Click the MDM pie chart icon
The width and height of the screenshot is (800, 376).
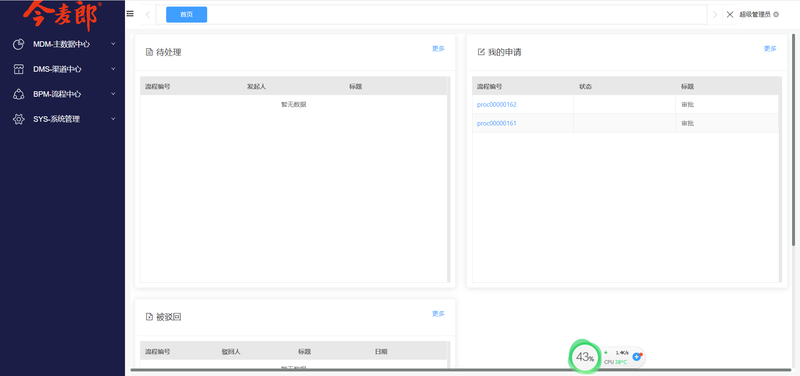[18, 44]
